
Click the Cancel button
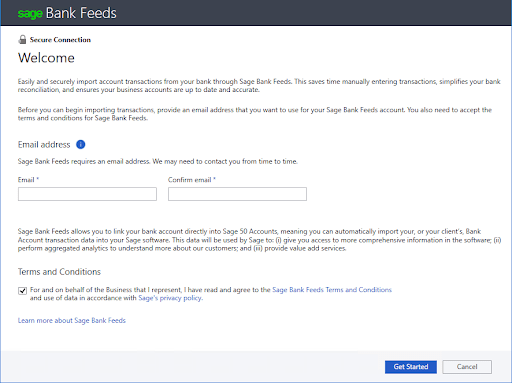pos(467,367)
